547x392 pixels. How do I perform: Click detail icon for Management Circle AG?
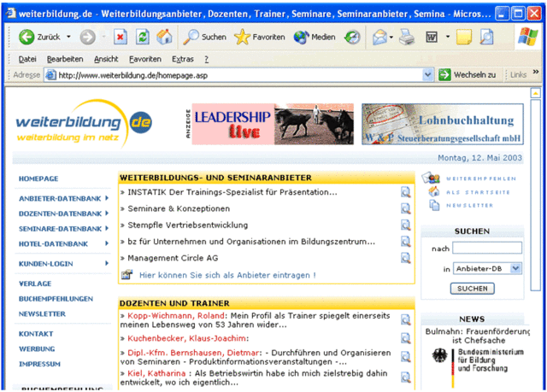[x=405, y=258]
